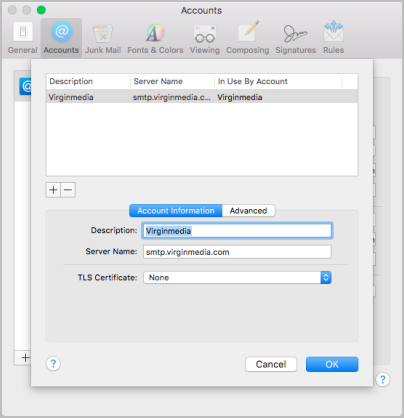404x418 pixels.
Task: Switch to Advanced tab
Action: tap(248, 211)
